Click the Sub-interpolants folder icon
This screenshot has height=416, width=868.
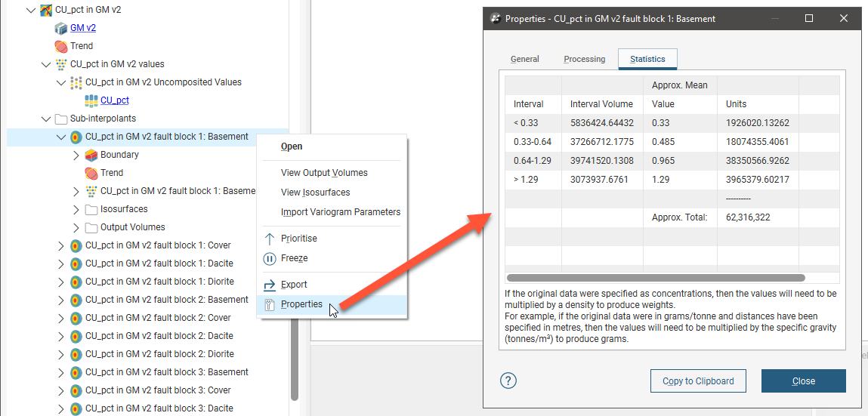click(61, 119)
